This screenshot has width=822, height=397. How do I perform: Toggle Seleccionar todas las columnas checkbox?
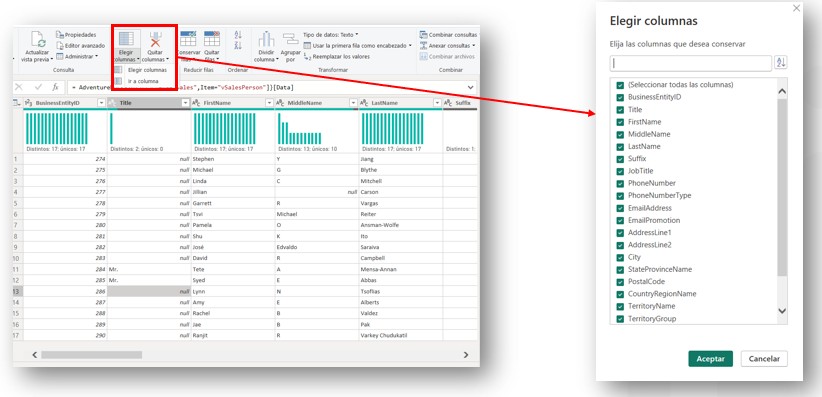[x=620, y=85]
